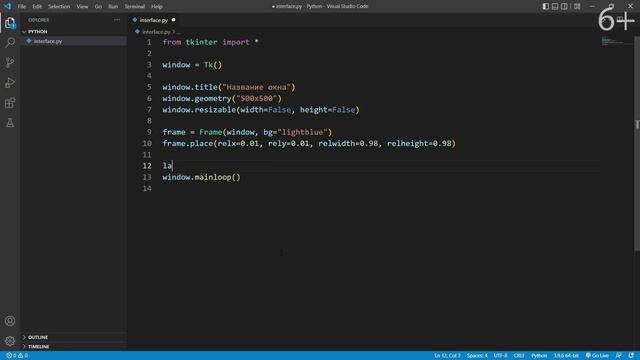The height and width of the screenshot is (360, 640).
Task: Open the Go menu
Action: tap(98, 7)
